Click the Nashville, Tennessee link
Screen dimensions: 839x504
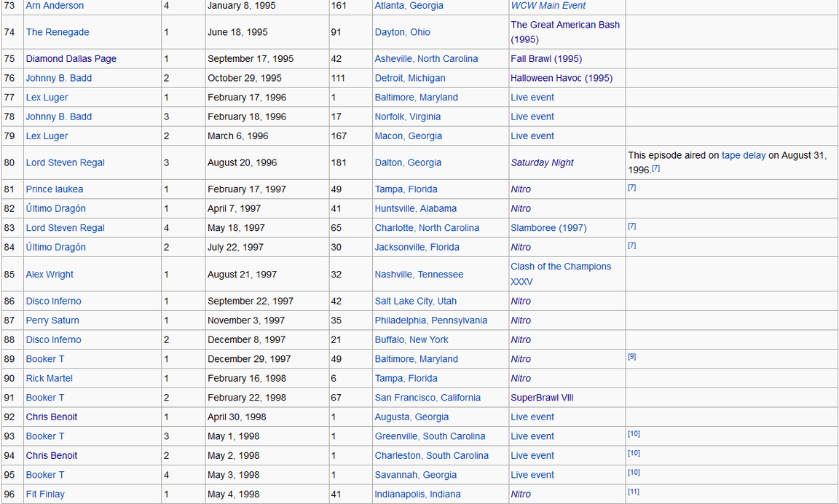[x=419, y=275]
